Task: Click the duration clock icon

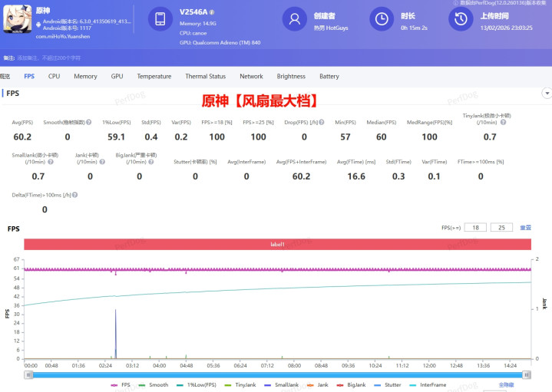Action: coord(381,21)
